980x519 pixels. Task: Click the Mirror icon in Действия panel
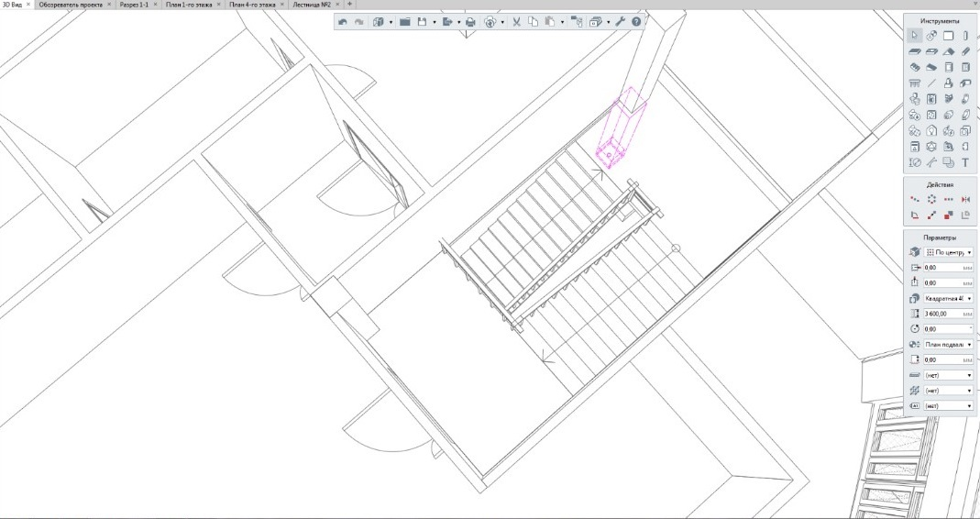(965, 199)
